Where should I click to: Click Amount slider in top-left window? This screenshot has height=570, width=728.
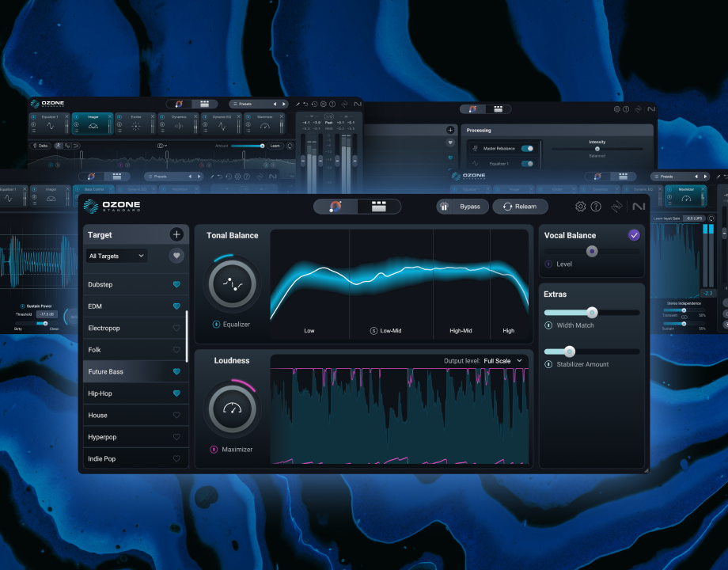coord(248,146)
